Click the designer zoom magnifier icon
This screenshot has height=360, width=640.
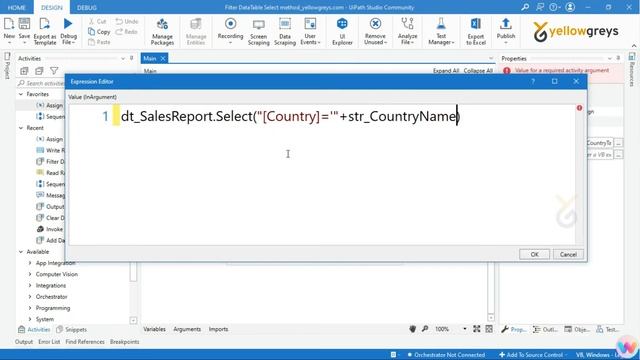425,329
